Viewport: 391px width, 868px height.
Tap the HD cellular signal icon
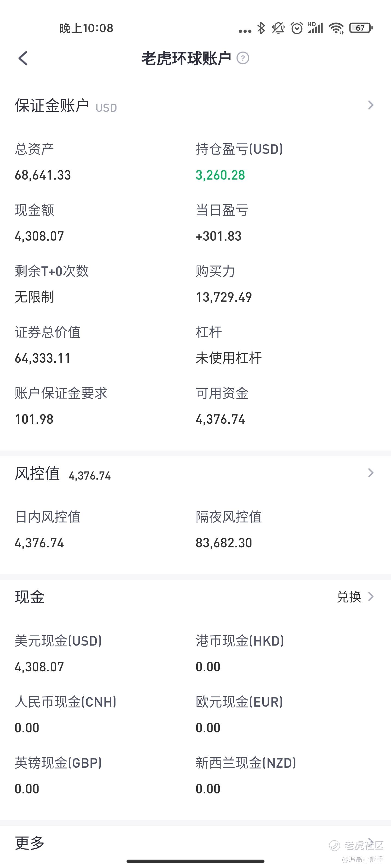pos(316,28)
